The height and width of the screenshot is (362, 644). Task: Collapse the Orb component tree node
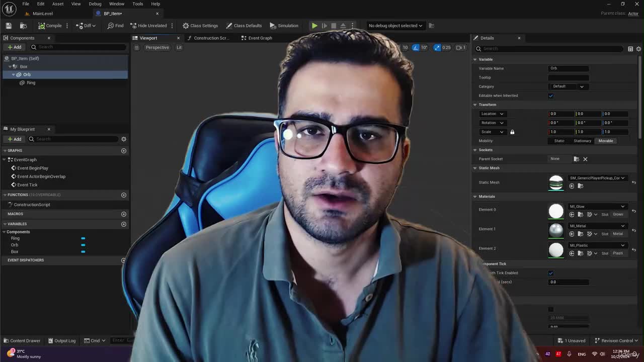tap(14, 74)
